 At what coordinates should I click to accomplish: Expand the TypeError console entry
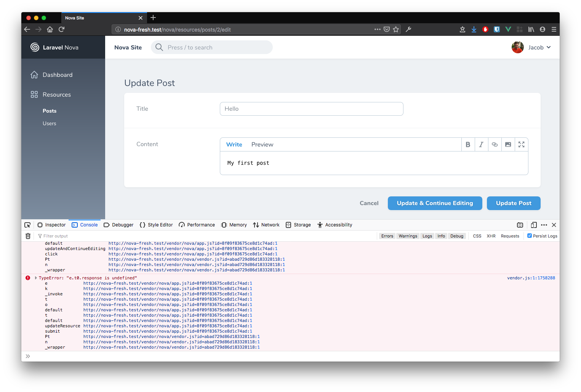click(x=36, y=278)
